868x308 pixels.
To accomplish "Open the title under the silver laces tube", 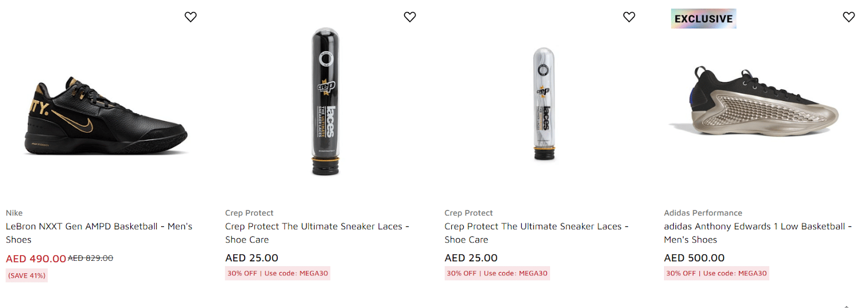I will coord(536,233).
